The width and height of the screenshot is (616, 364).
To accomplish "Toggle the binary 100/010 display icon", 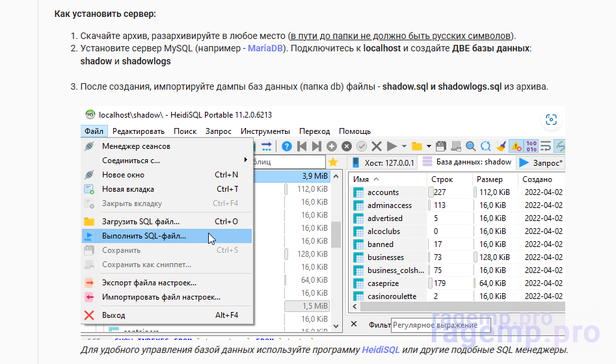I will pos(531,146).
